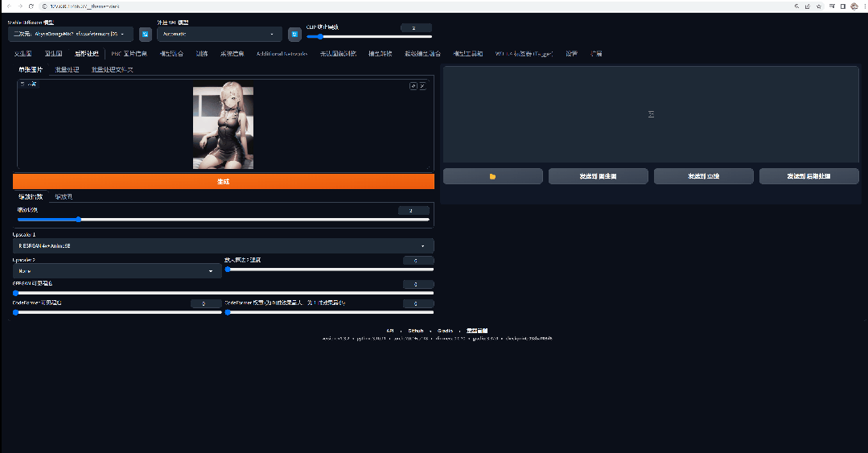Adjust the Upscaler 2 visibility slider
Screen dimensions: 868x453
(x=329, y=269)
